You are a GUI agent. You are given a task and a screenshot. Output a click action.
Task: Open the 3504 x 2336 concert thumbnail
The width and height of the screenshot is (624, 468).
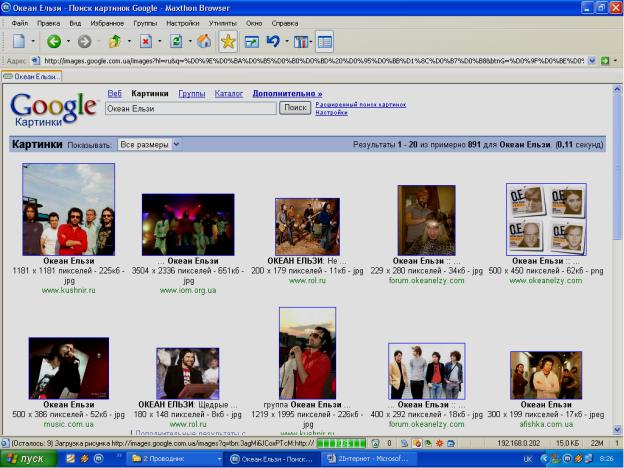pos(188,224)
